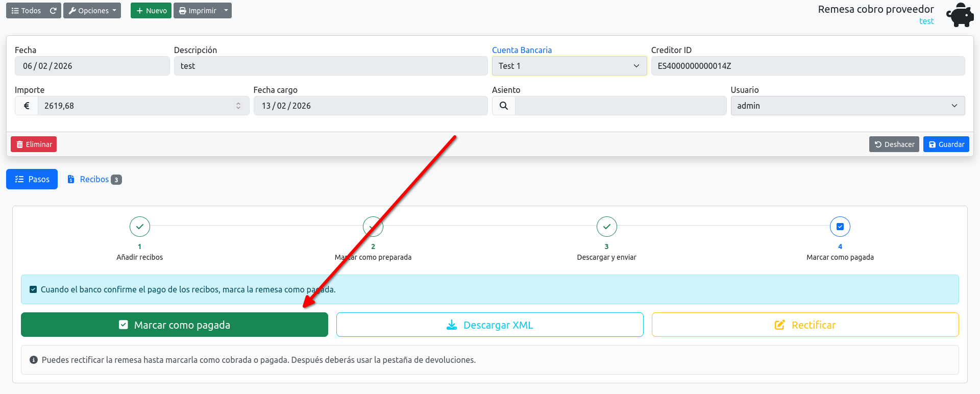
Task: Click the Descripción input field
Action: click(x=331, y=66)
